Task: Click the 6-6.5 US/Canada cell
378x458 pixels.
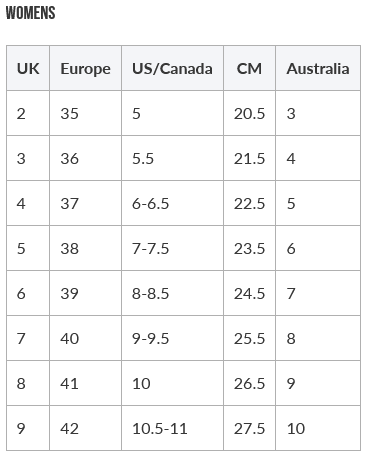Action: (172, 203)
